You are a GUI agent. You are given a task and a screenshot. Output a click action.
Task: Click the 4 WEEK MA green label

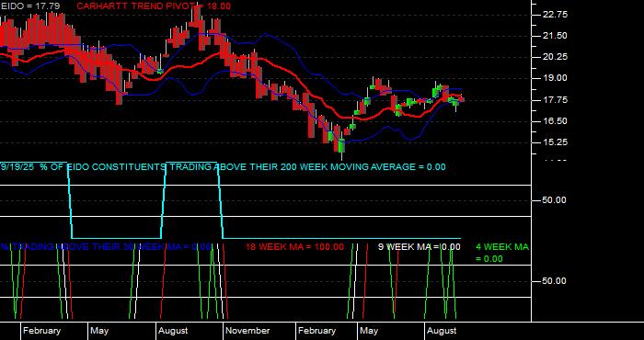502,253
